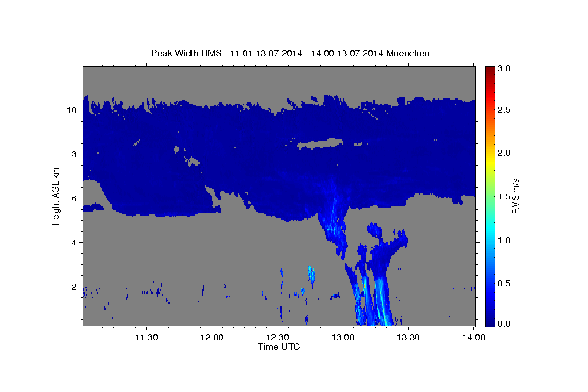Click the 'RMS m/s' colorbar label
The height and width of the screenshot is (392, 588).
coord(515,196)
